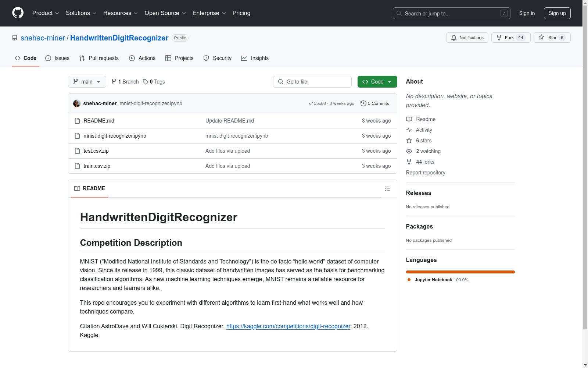View the 5 Commits history
The image size is (588, 368).
[375, 103]
